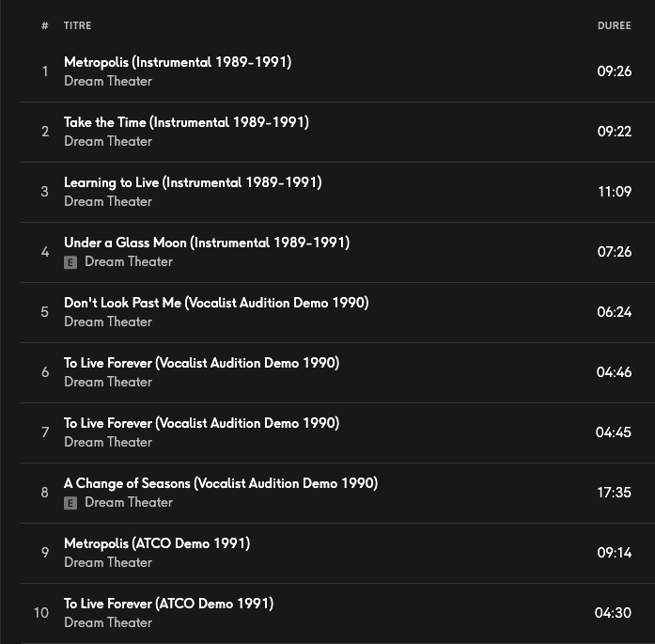Play A Change of Seasons track title
Screen dimensions: 655x644
(221, 483)
